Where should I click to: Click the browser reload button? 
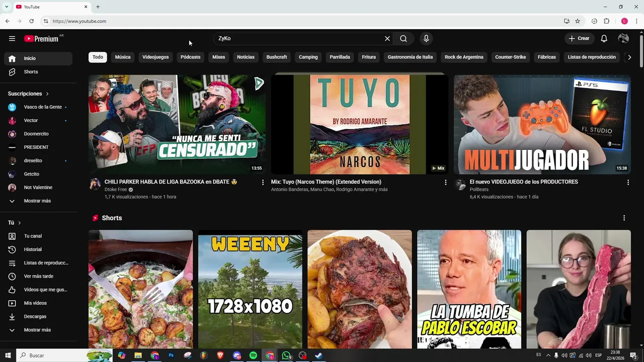[x=31, y=21]
